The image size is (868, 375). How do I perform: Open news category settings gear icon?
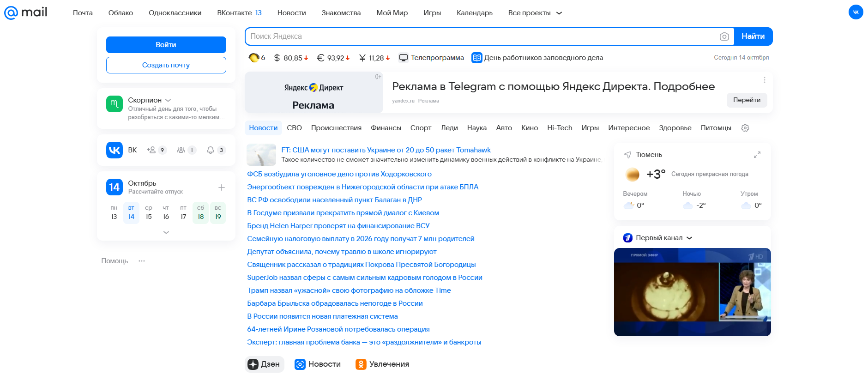[745, 128]
